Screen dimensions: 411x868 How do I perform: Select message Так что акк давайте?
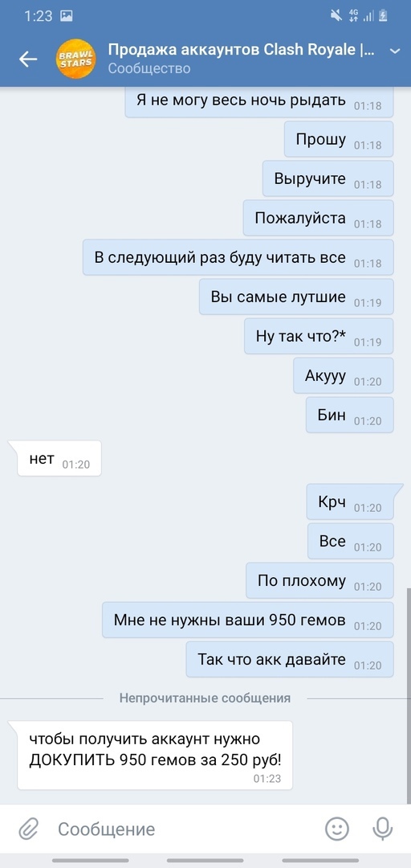coord(290,659)
